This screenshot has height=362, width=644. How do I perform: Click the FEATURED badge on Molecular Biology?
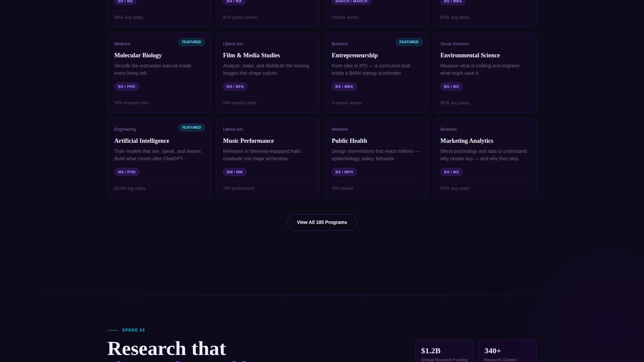[192, 42]
